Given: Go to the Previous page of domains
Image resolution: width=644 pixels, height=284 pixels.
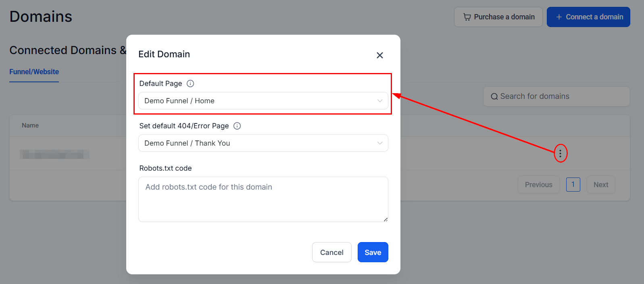Looking at the screenshot, I should coord(538,184).
